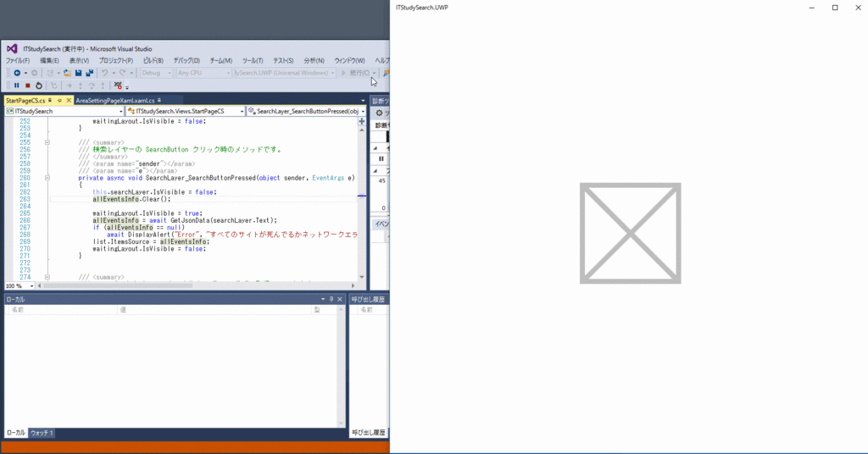Click the Show Next Statement arrow icon

[x=69, y=86]
